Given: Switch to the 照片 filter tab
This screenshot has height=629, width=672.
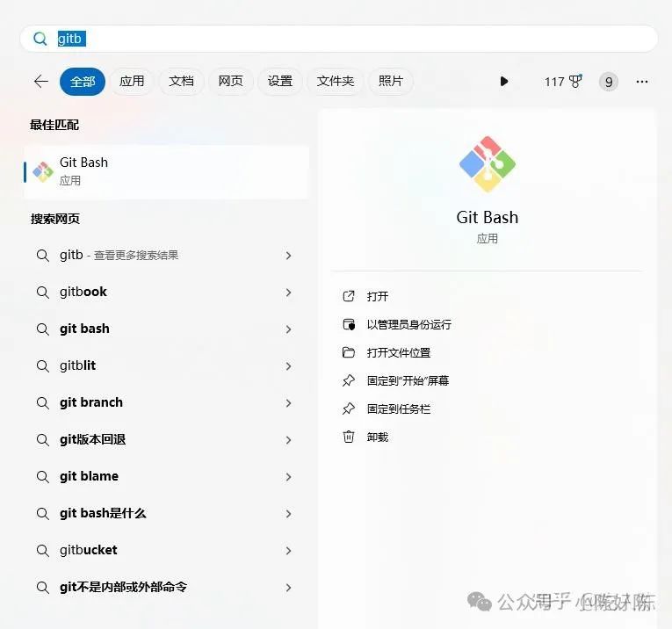Looking at the screenshot, I should 390,82.
